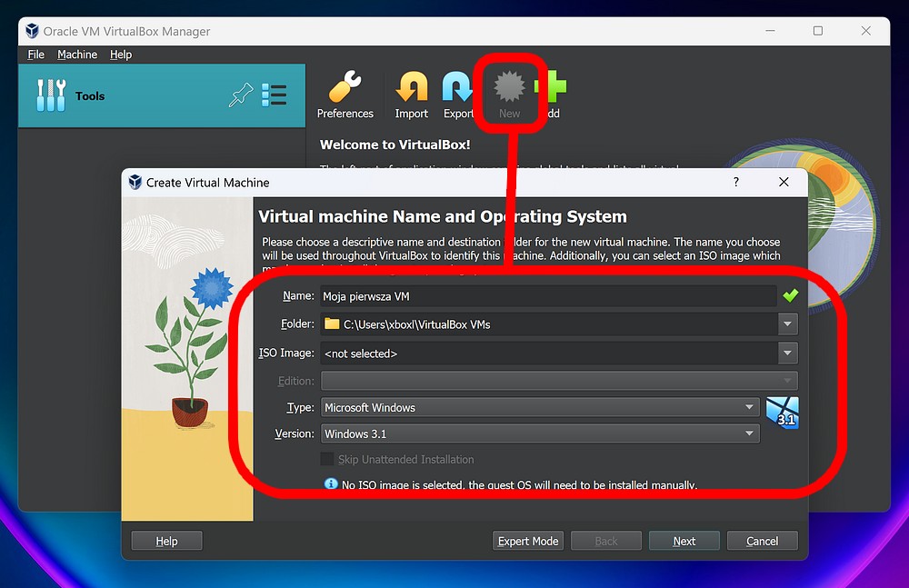Open the Machine menu

click(x=77, y=55)
